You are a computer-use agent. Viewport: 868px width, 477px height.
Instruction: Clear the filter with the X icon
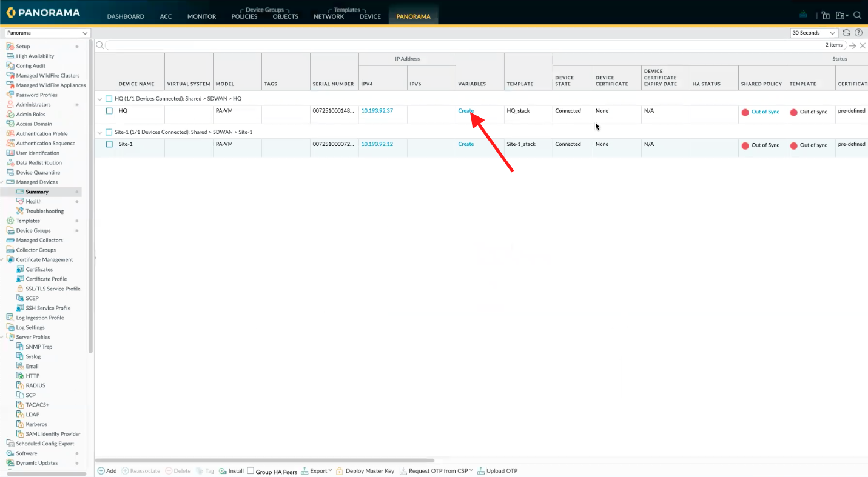coord(862,45)
